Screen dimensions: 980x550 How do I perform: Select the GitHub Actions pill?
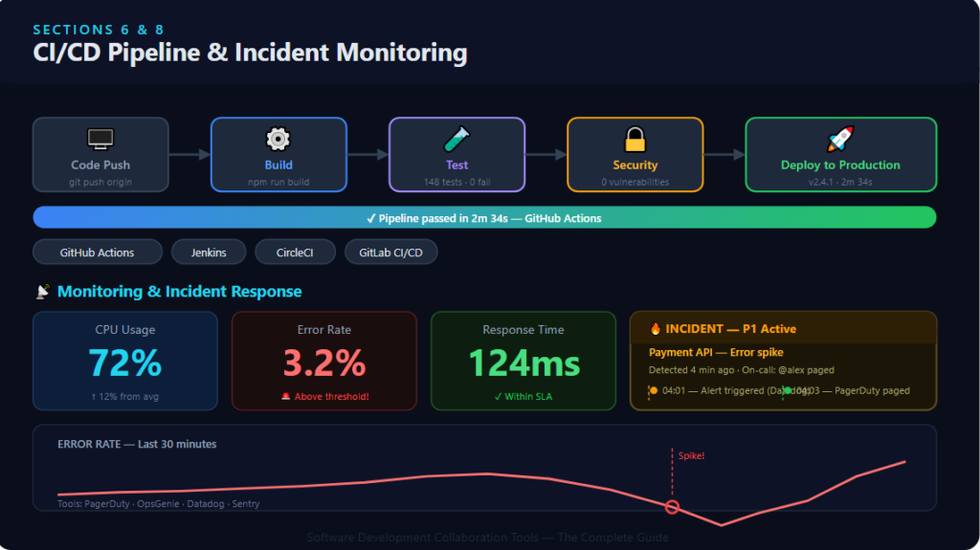tap(97, 253)
